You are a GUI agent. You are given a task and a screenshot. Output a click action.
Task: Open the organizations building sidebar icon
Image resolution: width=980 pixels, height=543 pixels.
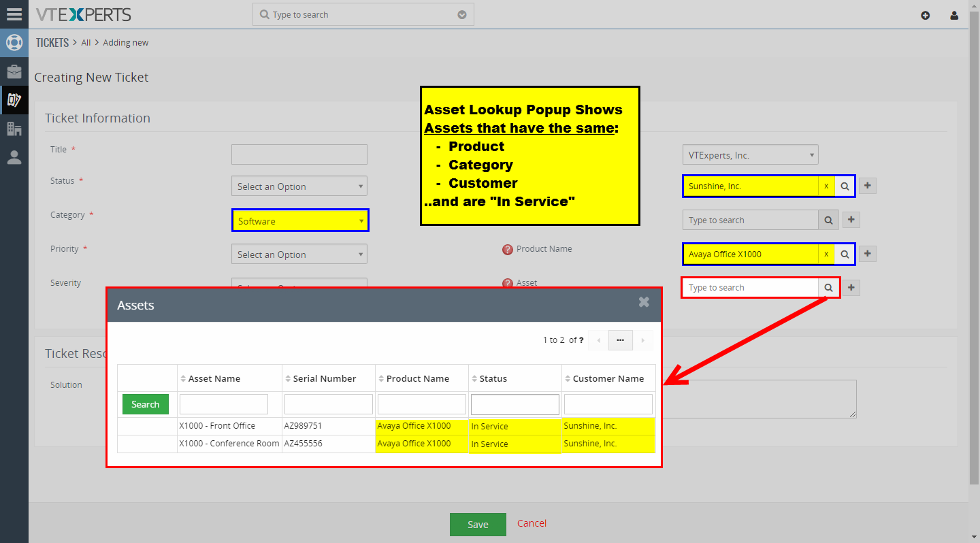(14, 129)
